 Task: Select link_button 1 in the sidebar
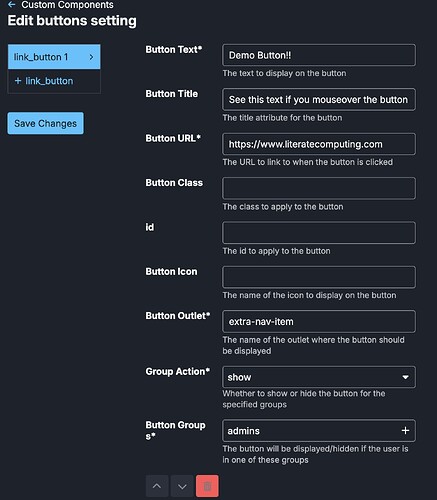(54, 57)
